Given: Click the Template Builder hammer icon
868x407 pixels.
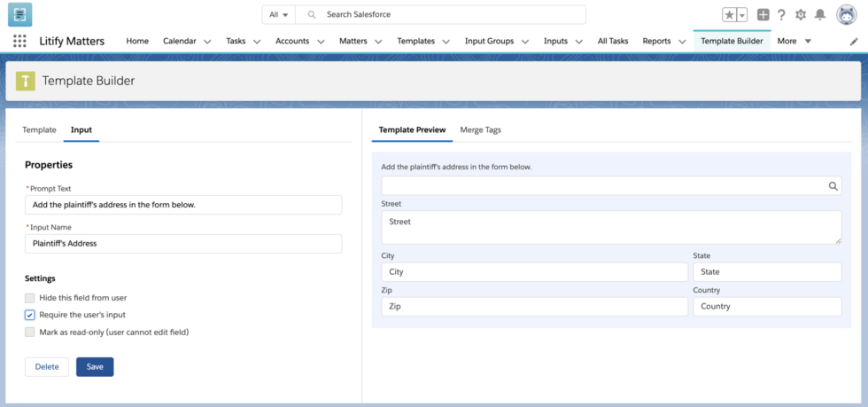Looking at the screenshot, I should (26, 81).
